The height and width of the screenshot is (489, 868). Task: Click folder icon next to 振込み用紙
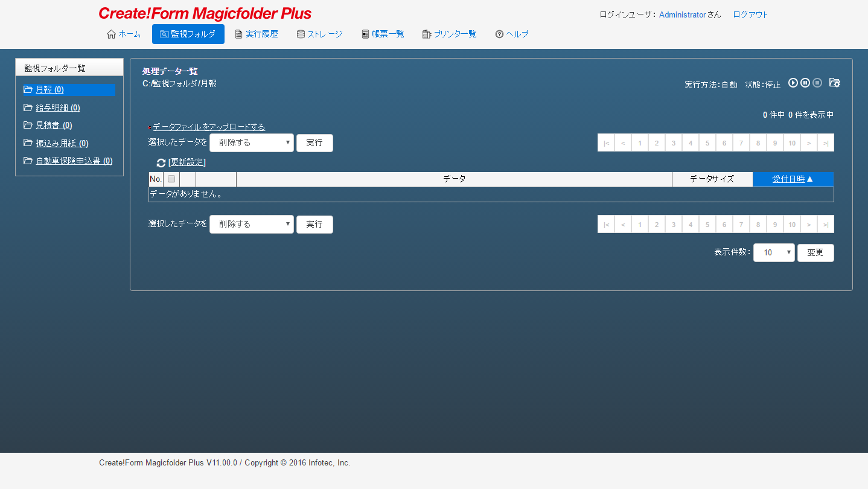pos(28,143)
